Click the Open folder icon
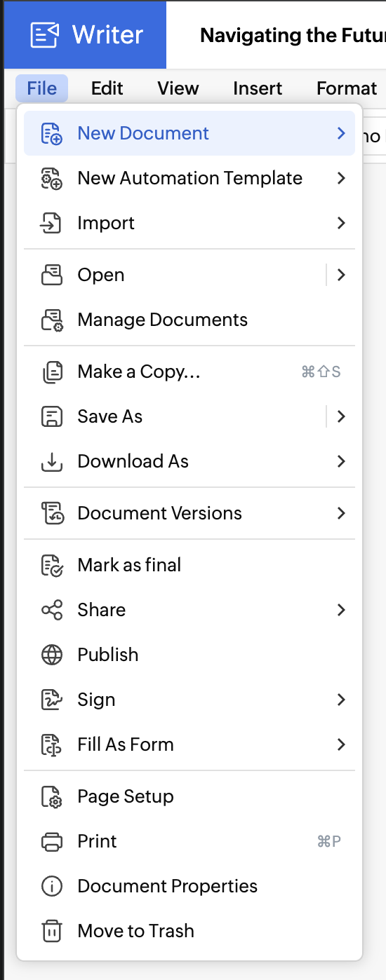The width and height of the screenshot is (386, 980). [52, 275]
